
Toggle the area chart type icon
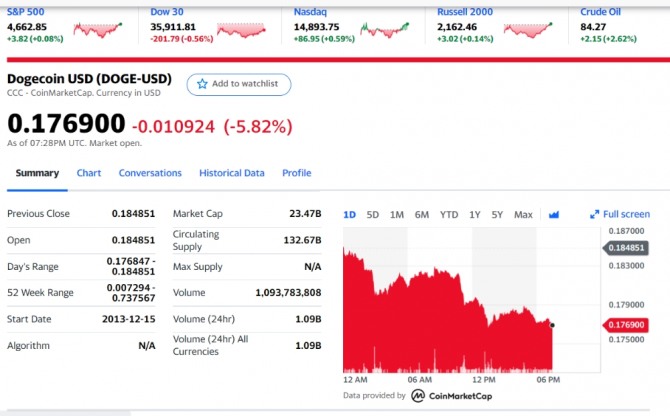pos(554,214)
